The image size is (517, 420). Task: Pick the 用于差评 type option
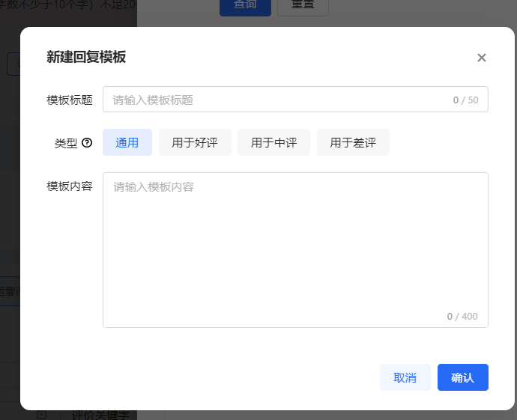click(x=353, y=142)
